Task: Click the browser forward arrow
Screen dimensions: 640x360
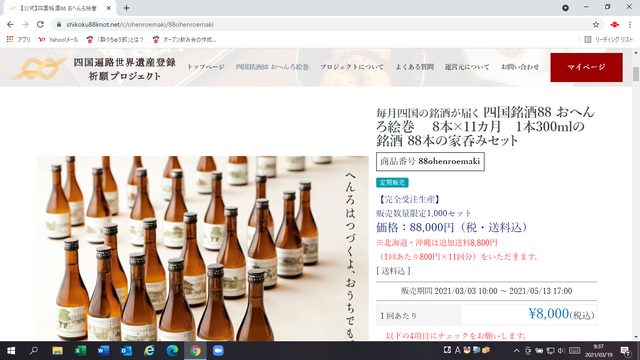Action: tap(25, 24)
